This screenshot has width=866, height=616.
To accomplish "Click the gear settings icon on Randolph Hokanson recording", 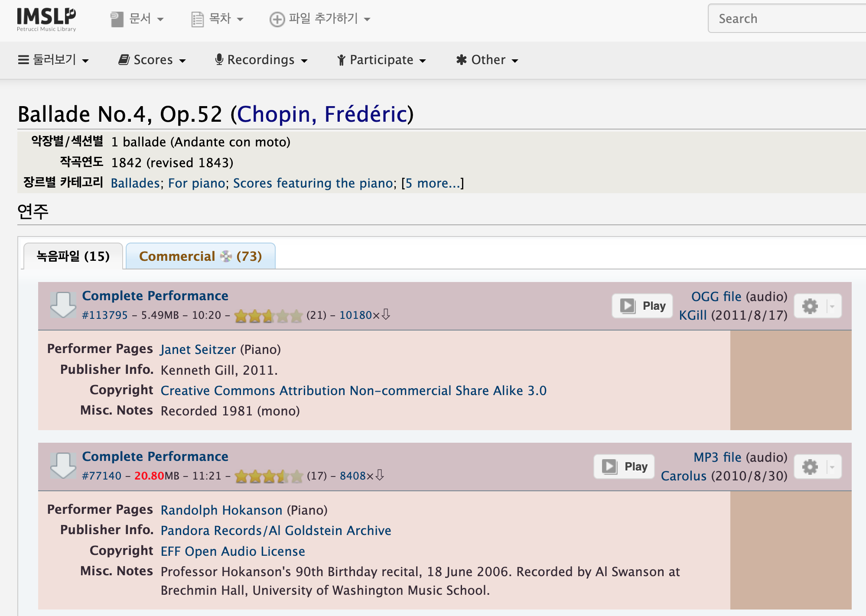I will point(810,467).
